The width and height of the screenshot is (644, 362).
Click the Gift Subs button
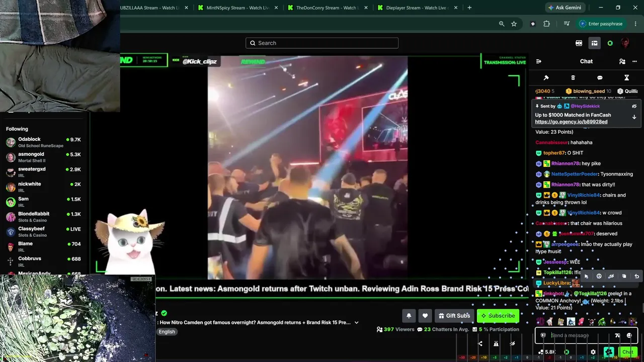[454, 316]
